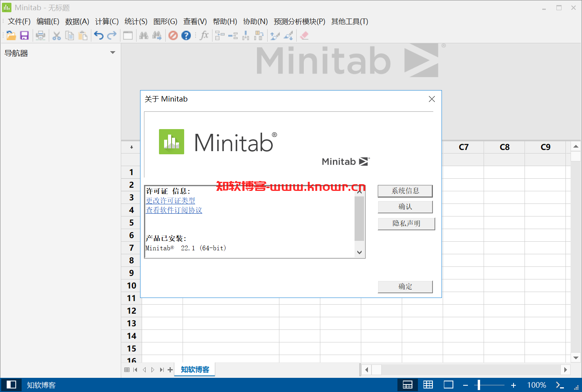Click the brush with up-arrow icon
Screen dimensions: 582x392
coord(275,36)
